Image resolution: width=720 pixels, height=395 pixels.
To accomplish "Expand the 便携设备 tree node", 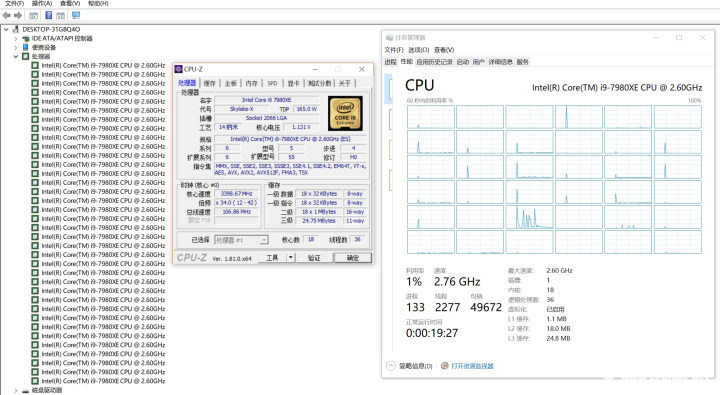I will pos(16,47).
